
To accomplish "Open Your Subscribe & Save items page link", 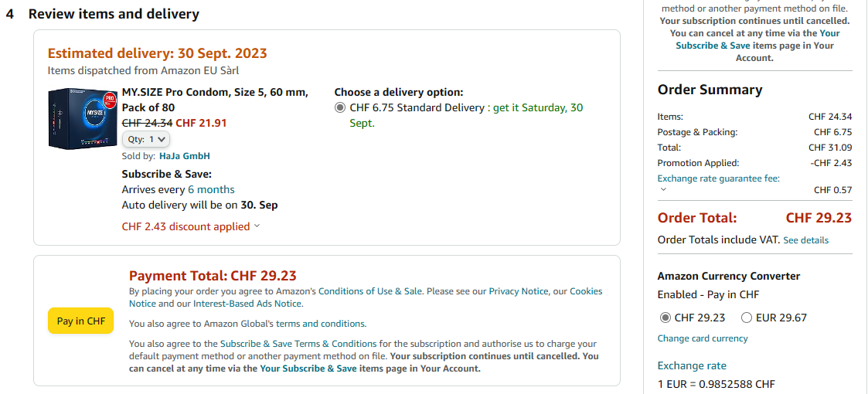I will 308,369.
